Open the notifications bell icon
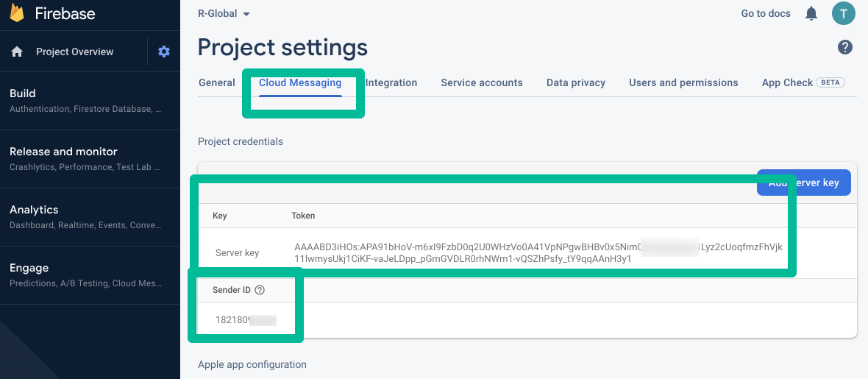Screen dimensions: 868x379 point(811,13)
